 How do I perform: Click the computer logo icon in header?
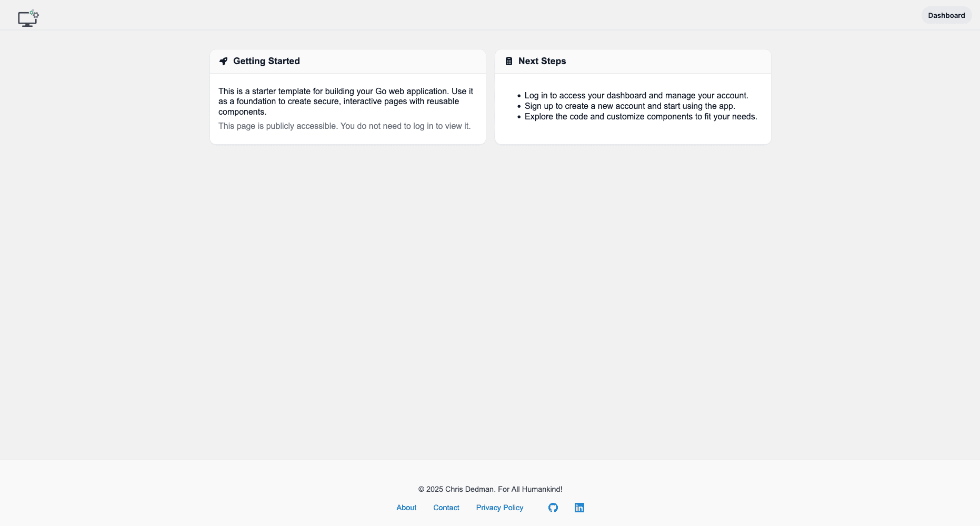click(28, 18)
